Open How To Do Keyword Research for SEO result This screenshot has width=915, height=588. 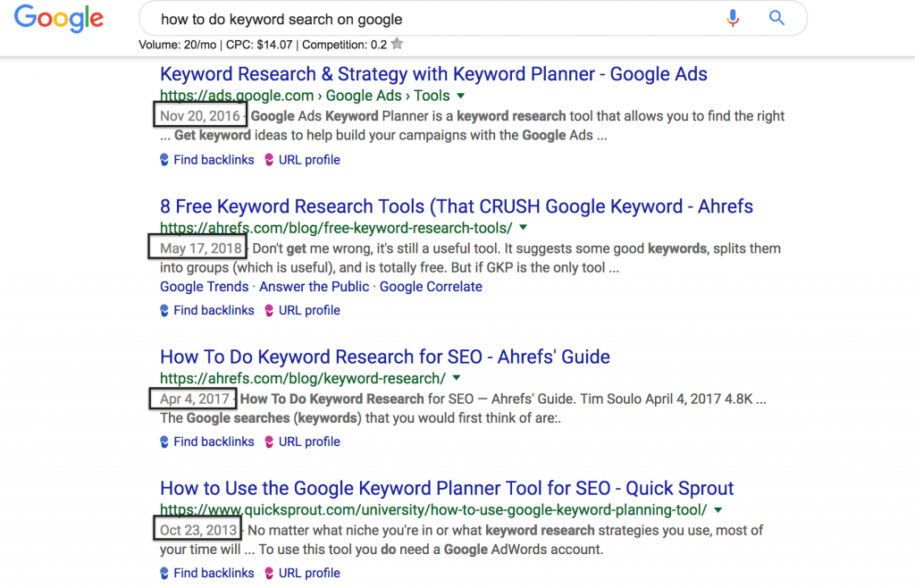click(385, 357)
